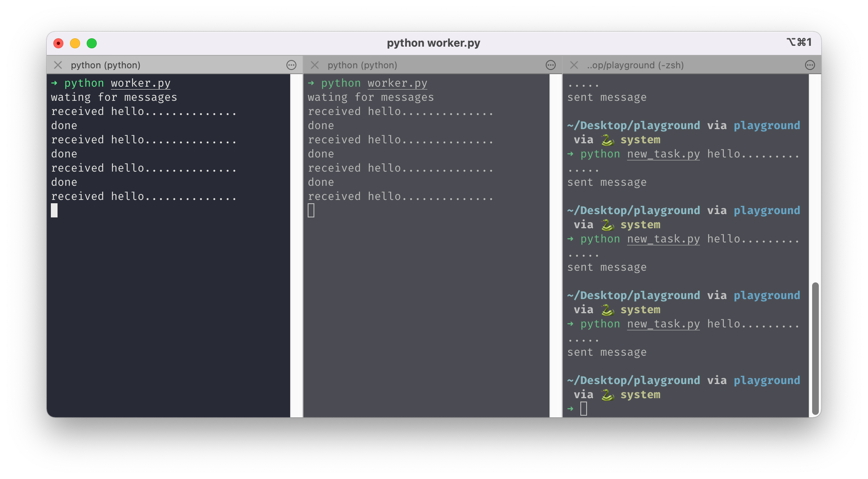Close the ..op/playground (-zsh) pane
This screenshot has width=868, height=479.
point(574,65)
